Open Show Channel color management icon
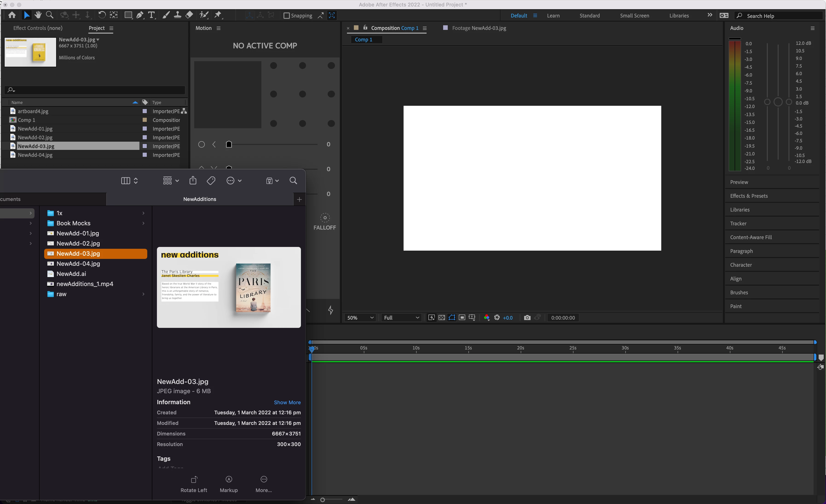 (486, 317)
